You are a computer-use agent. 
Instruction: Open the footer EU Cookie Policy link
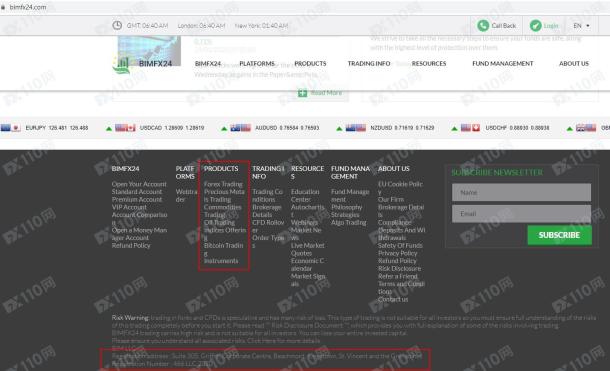[x=400, y=188]
